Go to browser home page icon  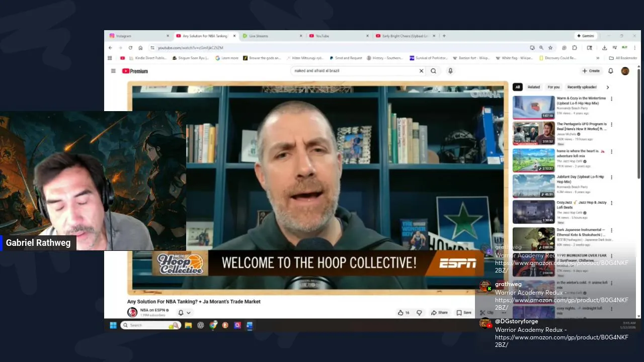pos(140,48)
